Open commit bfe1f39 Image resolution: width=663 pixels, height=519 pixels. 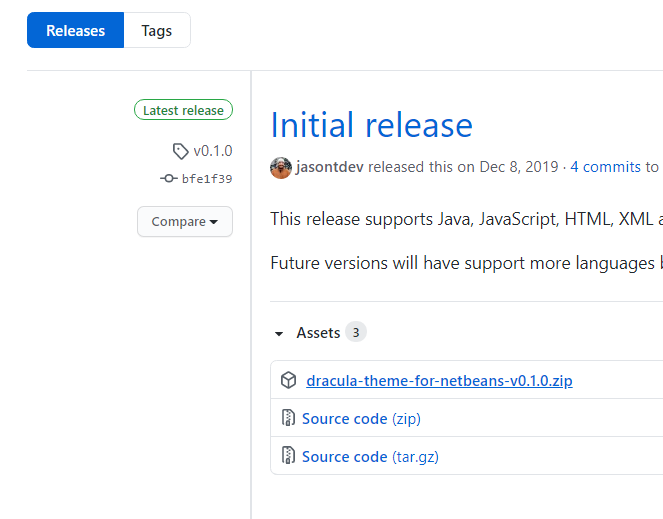coord(207,179)
